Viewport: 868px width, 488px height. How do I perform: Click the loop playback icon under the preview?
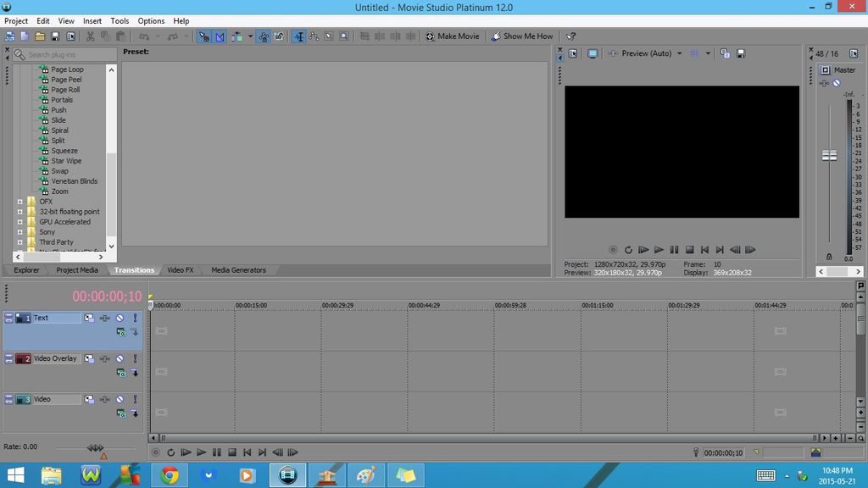tap(628, 250)
